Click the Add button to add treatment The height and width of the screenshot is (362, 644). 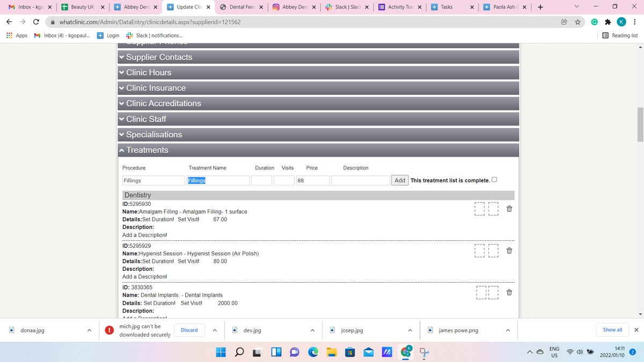400,180
